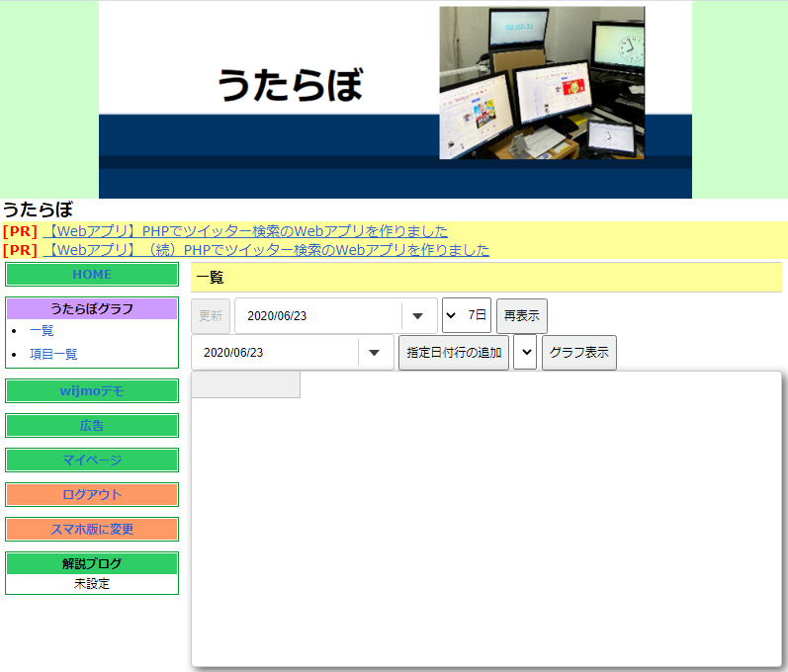Open the second date picker dropdown arrow
Viewport: 788px width, 672px height.
374,353
